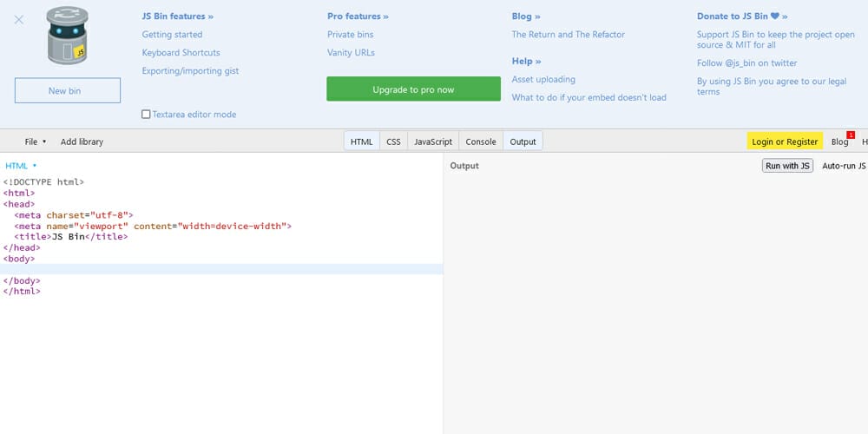The width and height of the screenshot is (868, 434).
Task: Open the Help heading link
Action: [527, 61]
